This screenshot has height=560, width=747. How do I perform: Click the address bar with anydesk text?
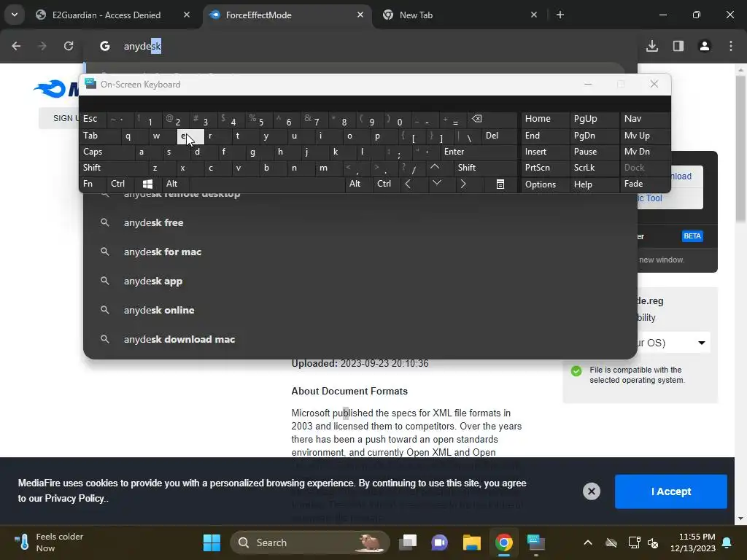coord(362,46)
